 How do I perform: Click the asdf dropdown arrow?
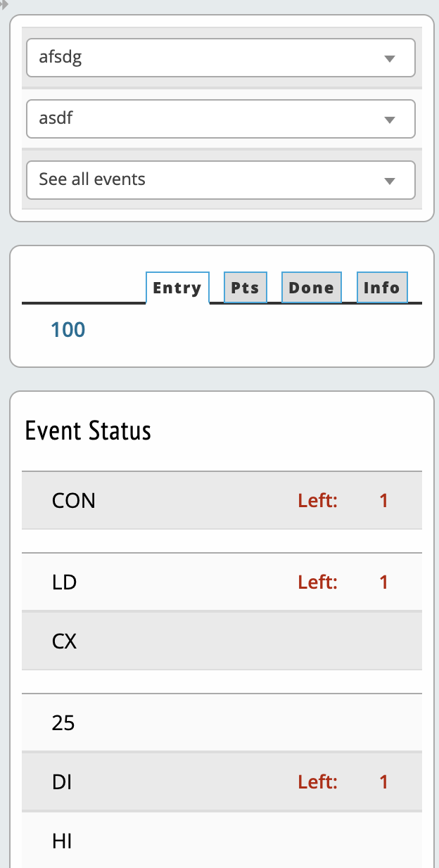[390, 120]
